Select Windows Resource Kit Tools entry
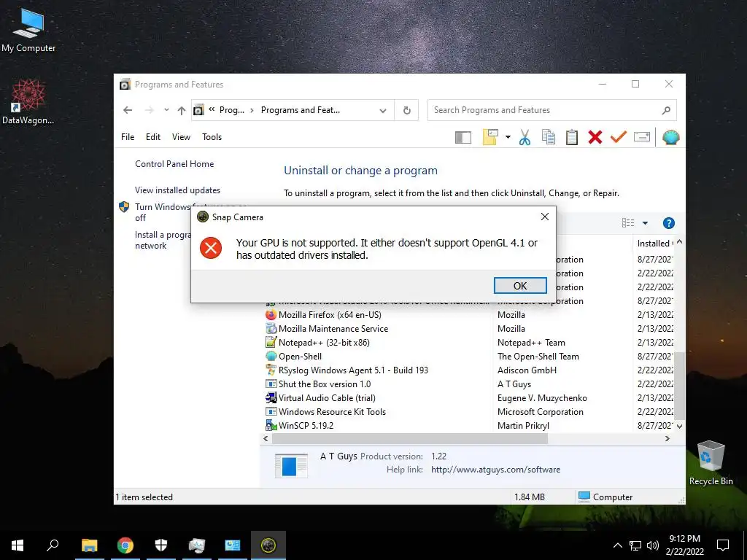Viewport: 747px width, 560px height. (x=332, y=411)
